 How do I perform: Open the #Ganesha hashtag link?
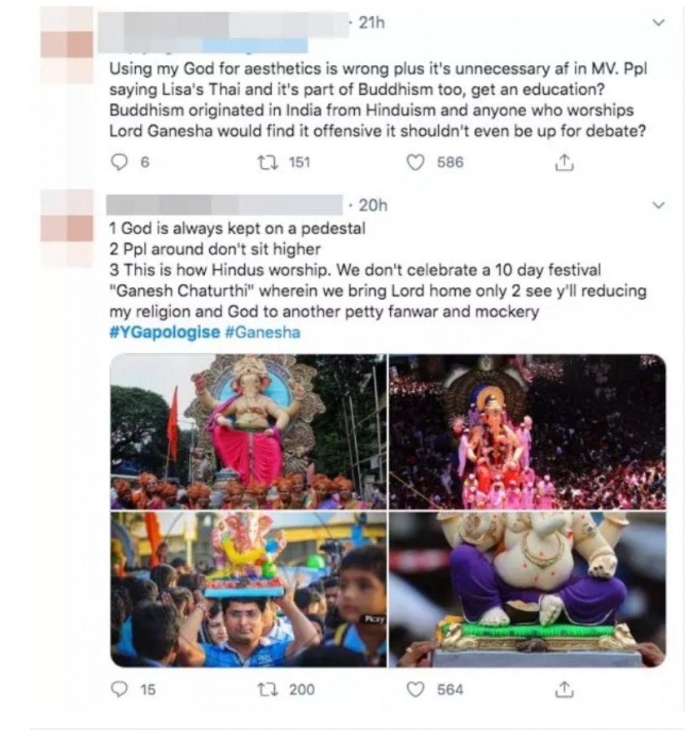[x=262, y=332]
